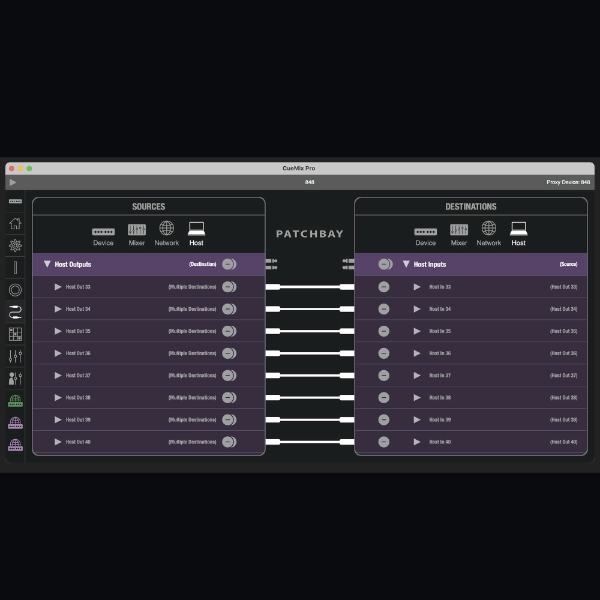Click the patch cable joining Host Out 36
This screenshot has height=600, width=600.
click(x=310, y=353)
